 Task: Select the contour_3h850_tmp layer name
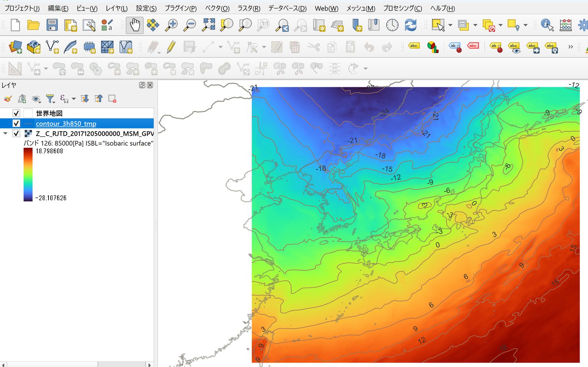click(x=66, y=124)
